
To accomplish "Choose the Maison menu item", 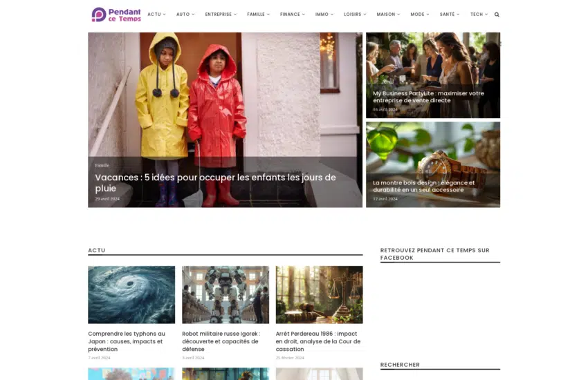I will (387, 15).
